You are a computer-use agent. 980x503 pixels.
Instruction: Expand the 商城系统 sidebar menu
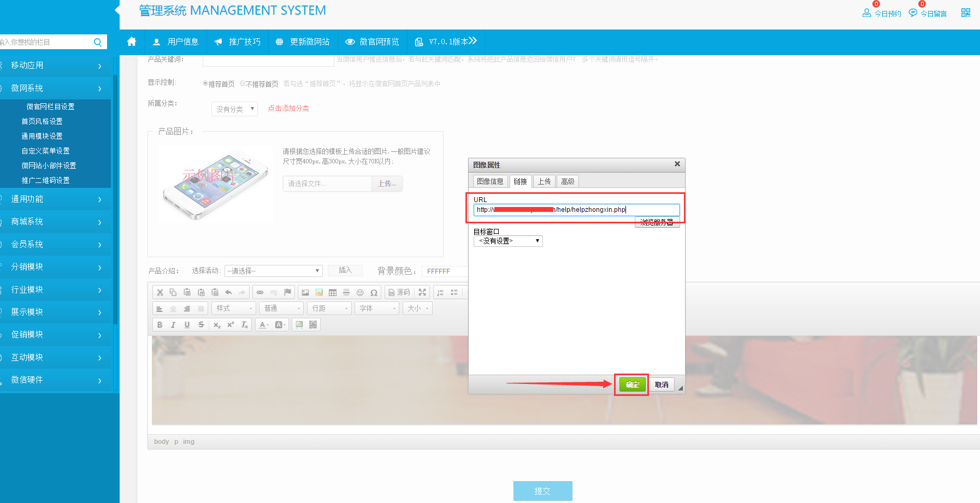tap(55, 222)
